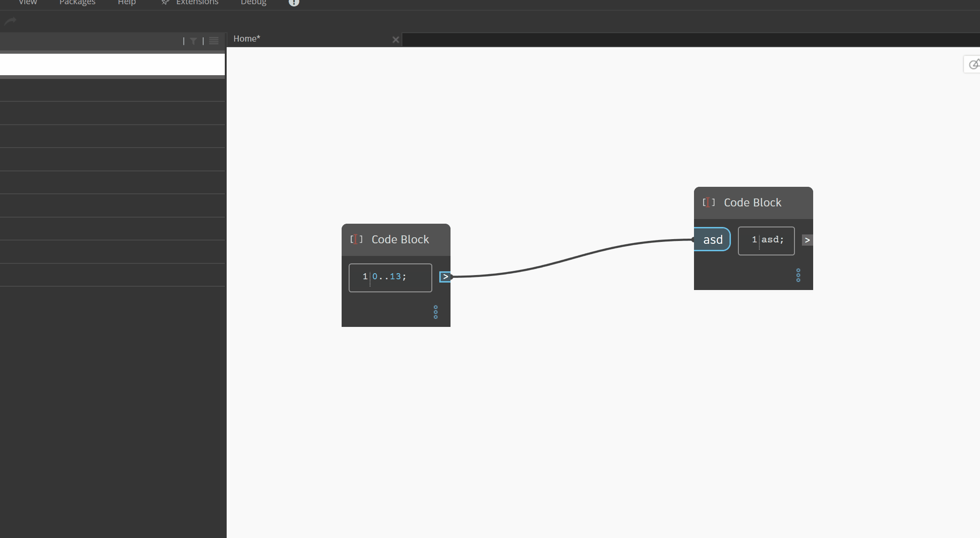Click the output port of 0..13 node
This screenshot has height=538, width=980.
tap(445, 277)
